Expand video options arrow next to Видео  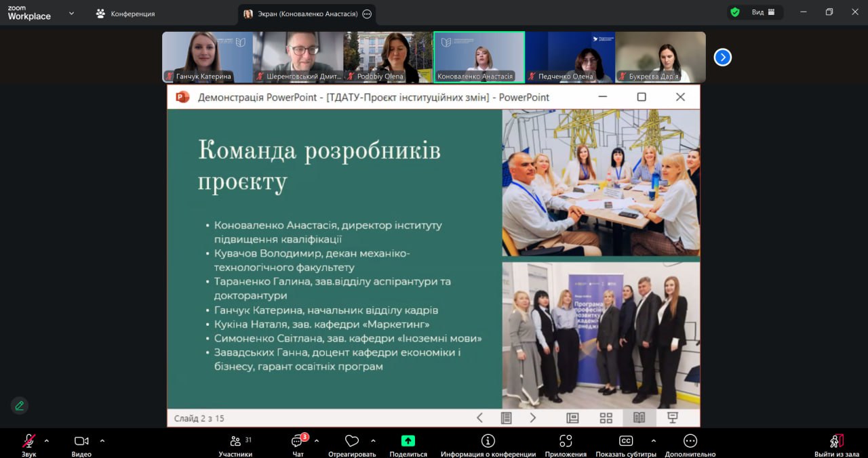(x=102, y=441)
